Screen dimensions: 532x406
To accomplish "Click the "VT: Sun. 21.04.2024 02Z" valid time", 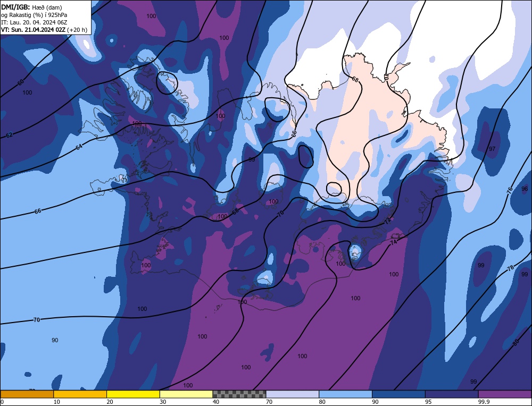I will coord(33,30).
